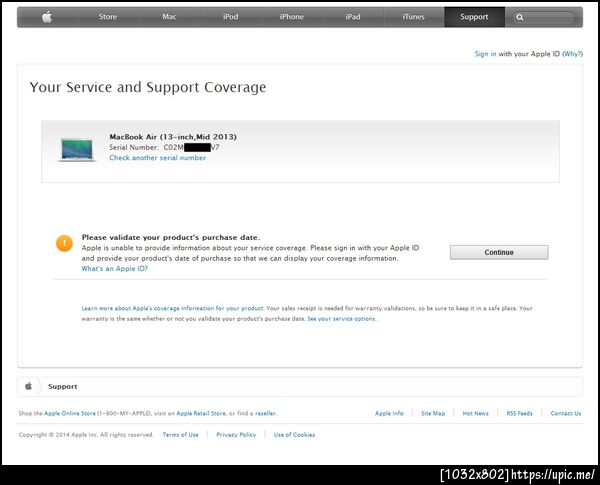Click the Apple logo in the navigation bar
This screenshot has width=600, height=485.
(x=47, y=17)
